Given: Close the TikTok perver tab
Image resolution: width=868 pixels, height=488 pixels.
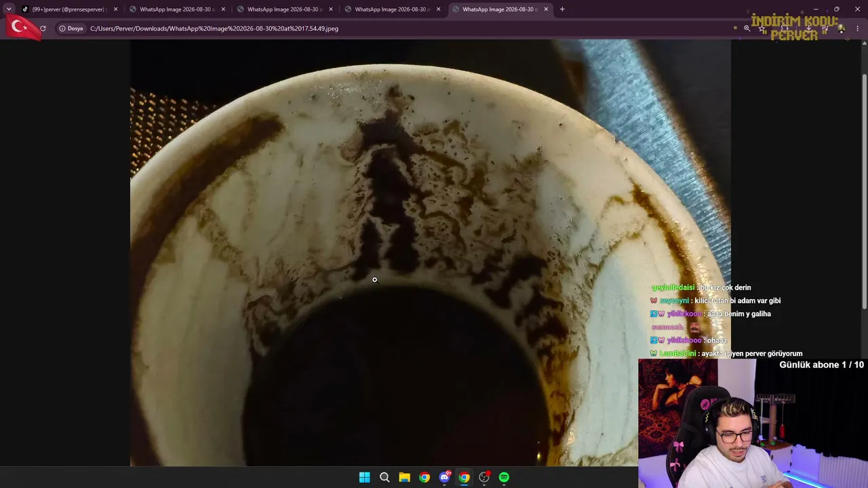Looking at the screenshot, I should point(115,9).
